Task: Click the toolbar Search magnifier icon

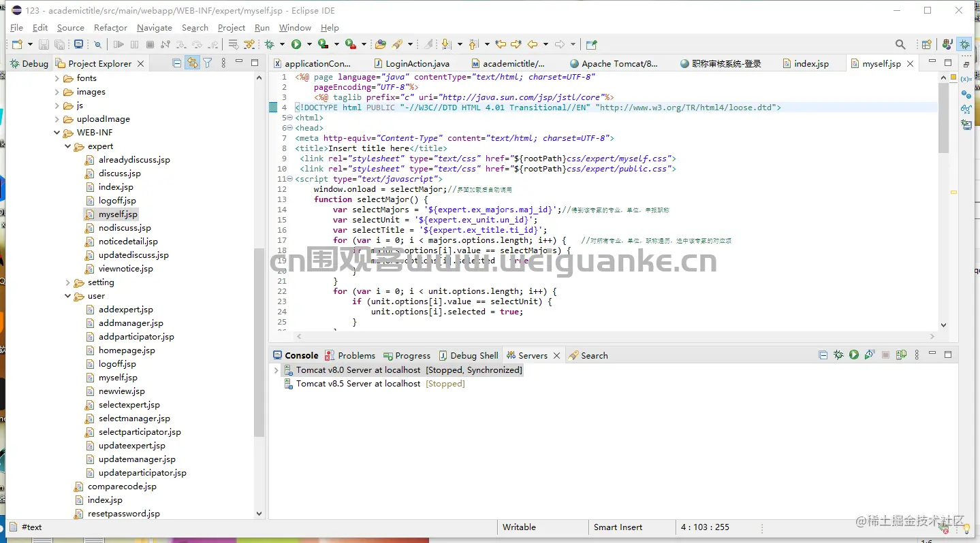Action: click(900, 44)
